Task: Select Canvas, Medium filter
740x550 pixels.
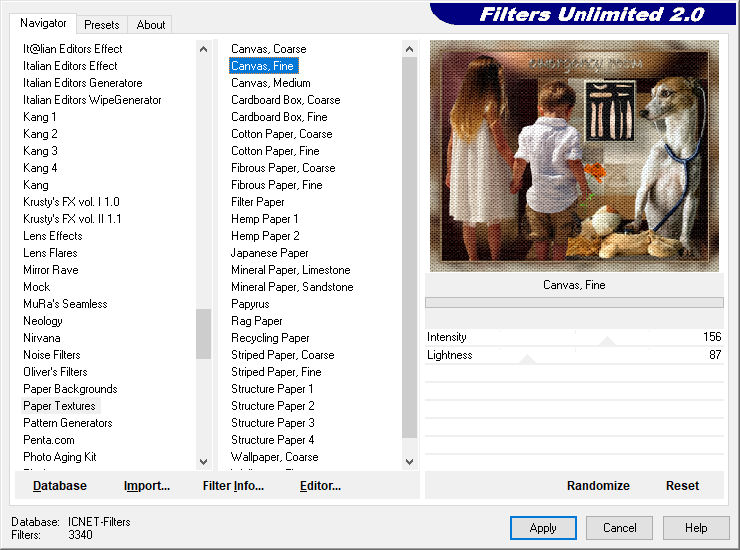Action: pyautogui.click(x=271, y=83)
